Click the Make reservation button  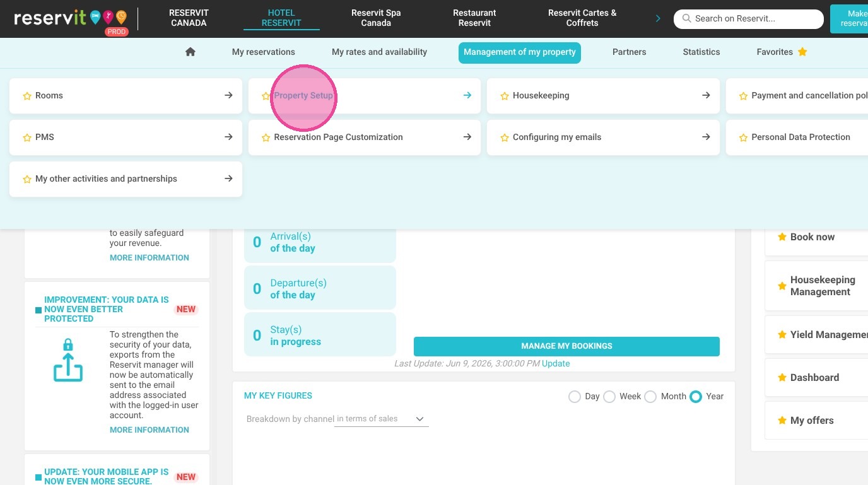849,18
